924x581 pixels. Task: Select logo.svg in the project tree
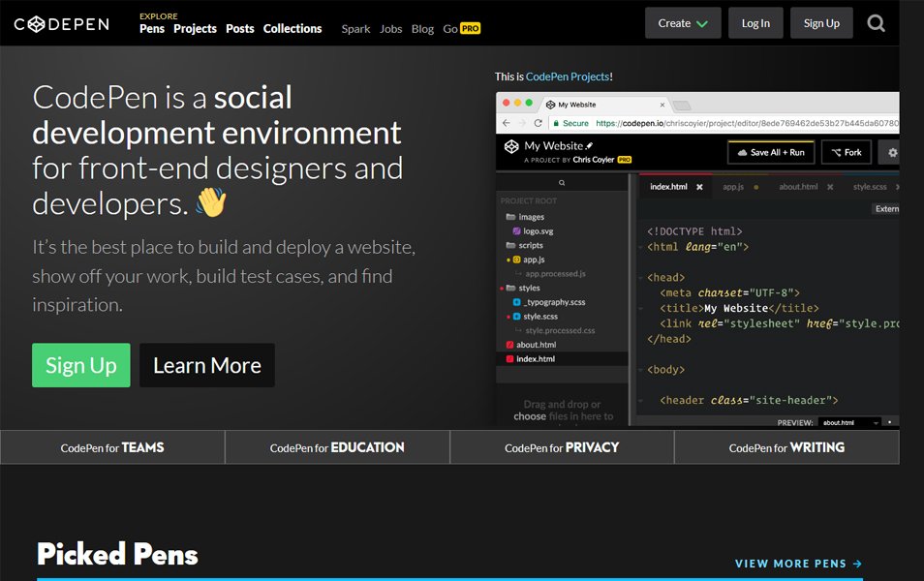click(x=533, y=231)
